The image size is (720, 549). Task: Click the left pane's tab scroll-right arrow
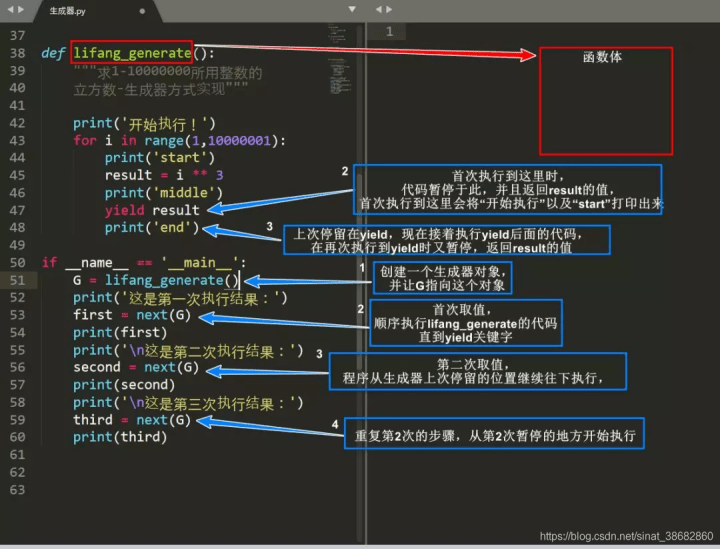[x=21, y=9]
